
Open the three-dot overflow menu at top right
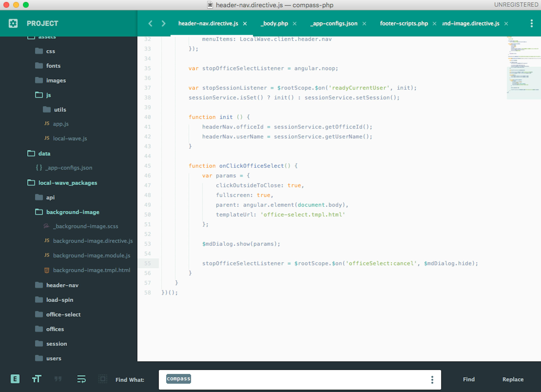pyautogui.click(x=531, y=23)
